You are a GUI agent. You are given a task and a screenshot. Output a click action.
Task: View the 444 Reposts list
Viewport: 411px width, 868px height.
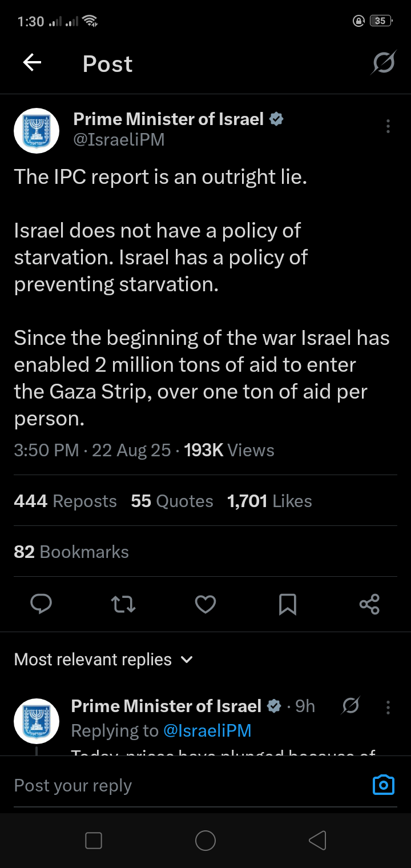[x=65, y=501]
